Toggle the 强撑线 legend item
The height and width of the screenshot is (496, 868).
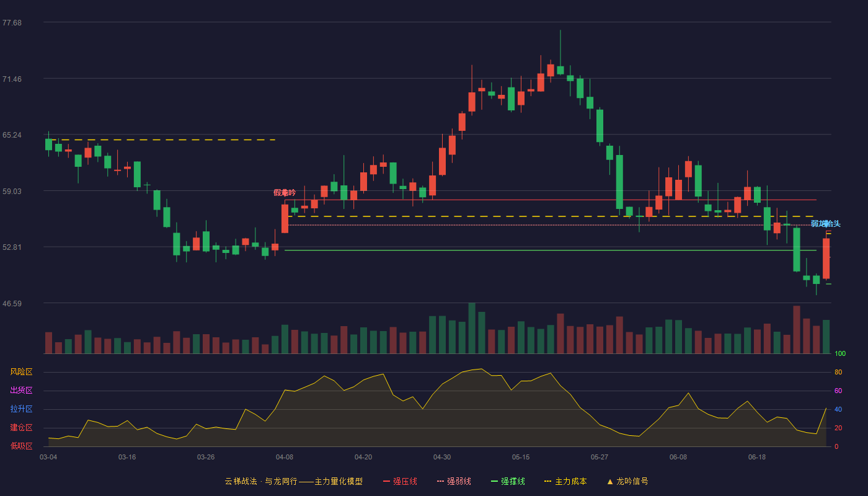508,481
